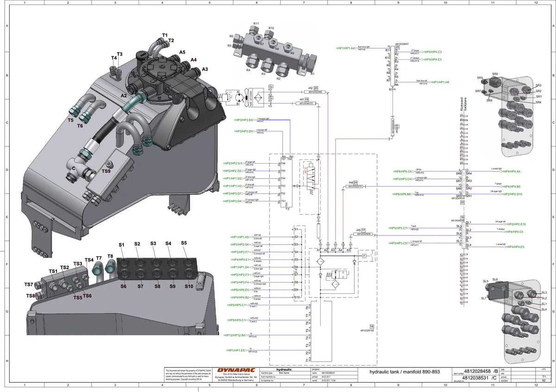Click the =HP3/HP3.F4 reference
The width and height of the screenshot is (556, 392).
[240, 282]
